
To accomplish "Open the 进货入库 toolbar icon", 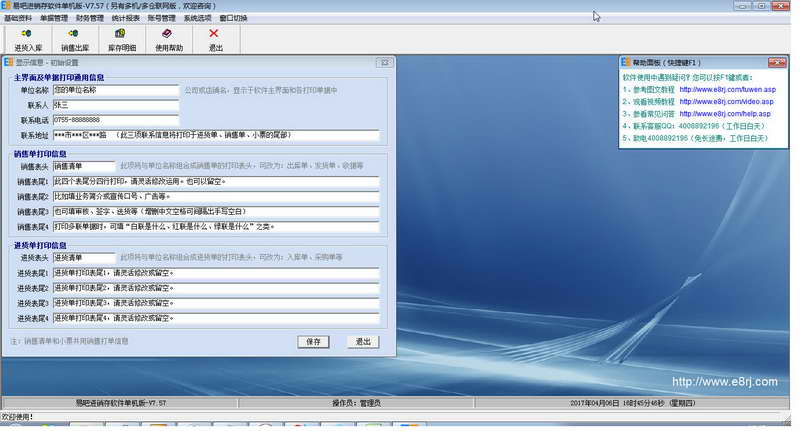I will [x=28, y=39].
